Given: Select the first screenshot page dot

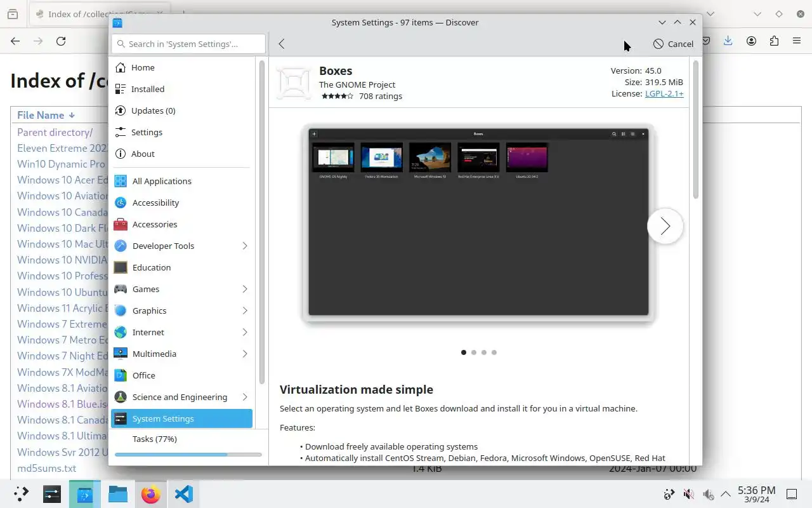Looking at the screenshot, I should (x=464, y=352).
